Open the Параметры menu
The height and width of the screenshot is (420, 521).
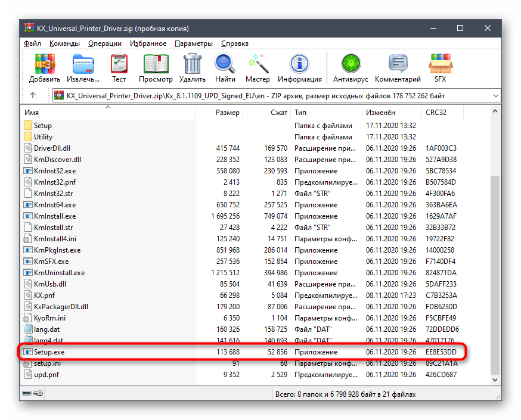tap(194, 43)
